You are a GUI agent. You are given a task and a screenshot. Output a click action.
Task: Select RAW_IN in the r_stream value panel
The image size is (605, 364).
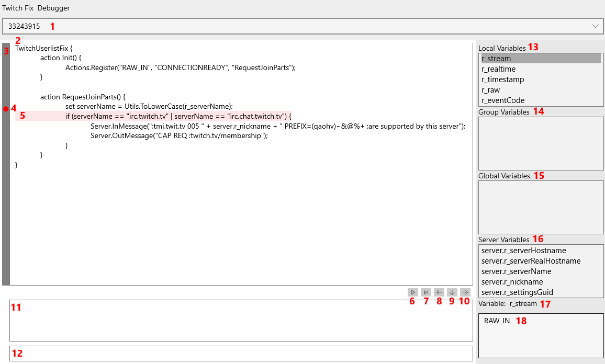point(497,321)
